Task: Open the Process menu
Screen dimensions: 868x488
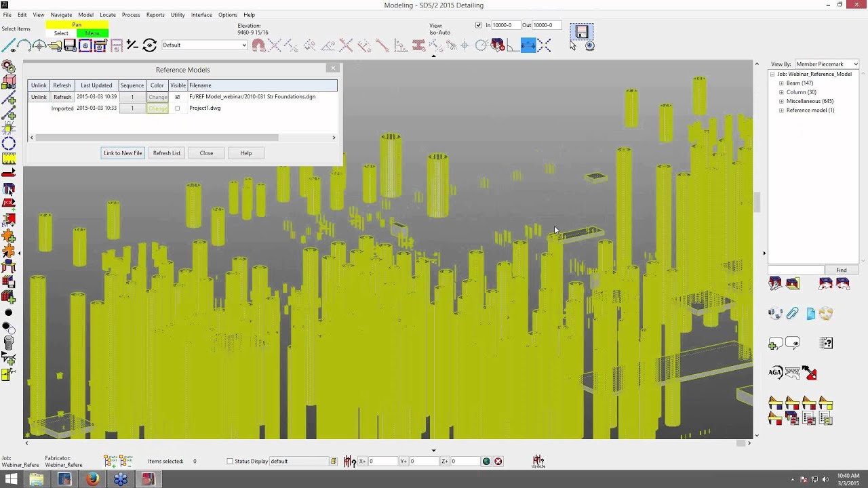Action: pyautogui.click(x=131, y=15)
